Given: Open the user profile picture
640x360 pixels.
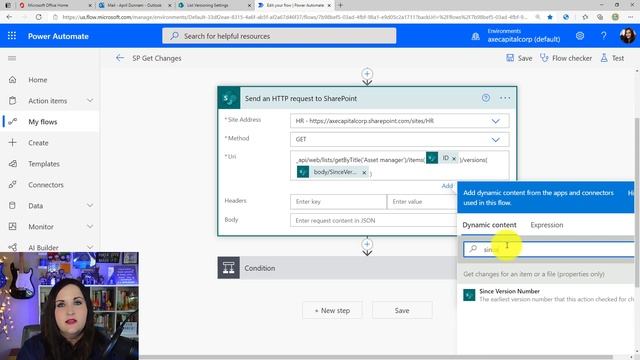Looking at the screenshot, I should [627, 36].
